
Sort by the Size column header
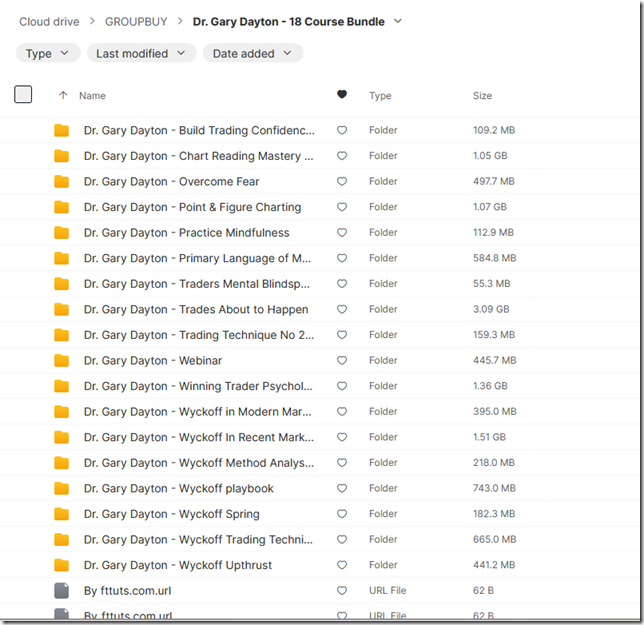(x=482, y=96)
